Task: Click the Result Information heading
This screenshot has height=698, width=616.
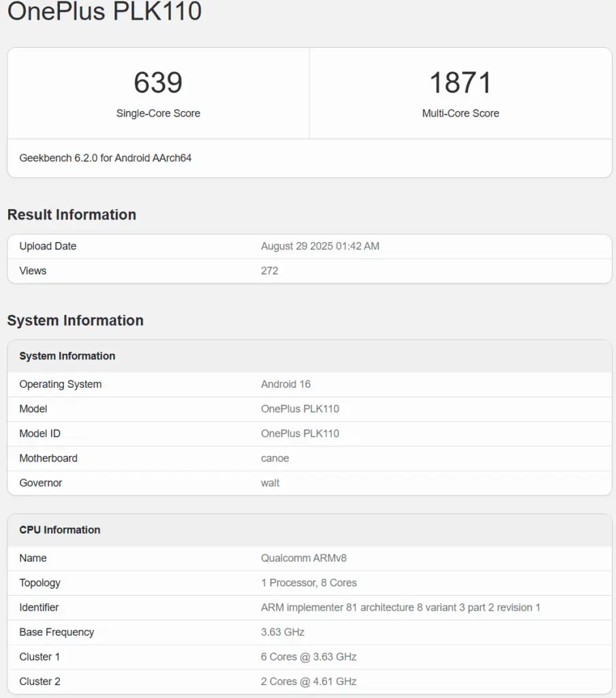Action: [72, 215]
